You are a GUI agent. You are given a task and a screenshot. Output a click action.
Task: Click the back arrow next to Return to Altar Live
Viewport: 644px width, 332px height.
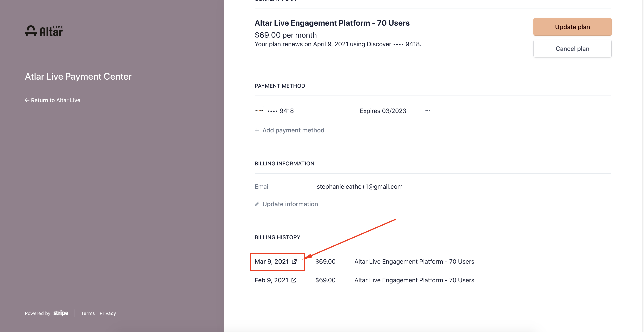pos(27,100)
